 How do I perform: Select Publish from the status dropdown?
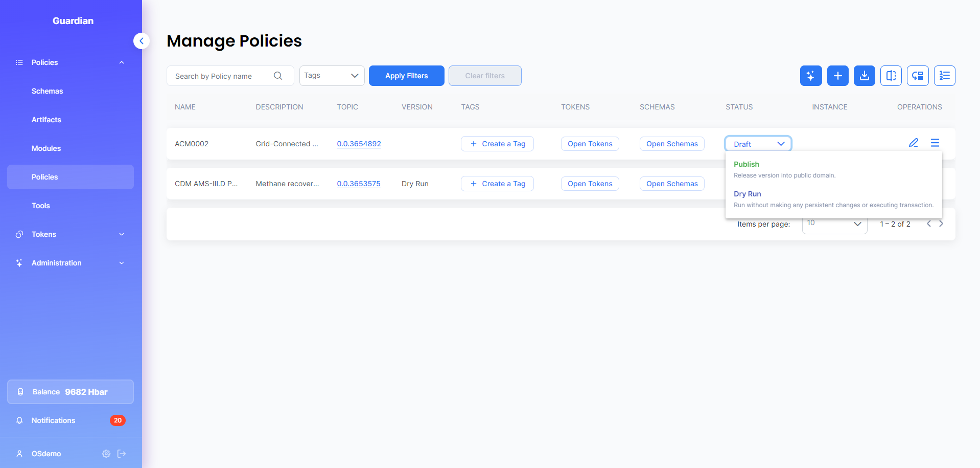point(746,164)
